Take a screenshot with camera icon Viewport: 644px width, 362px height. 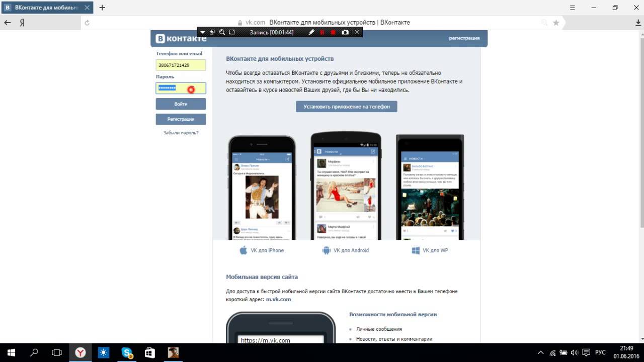tap(345, 32)
